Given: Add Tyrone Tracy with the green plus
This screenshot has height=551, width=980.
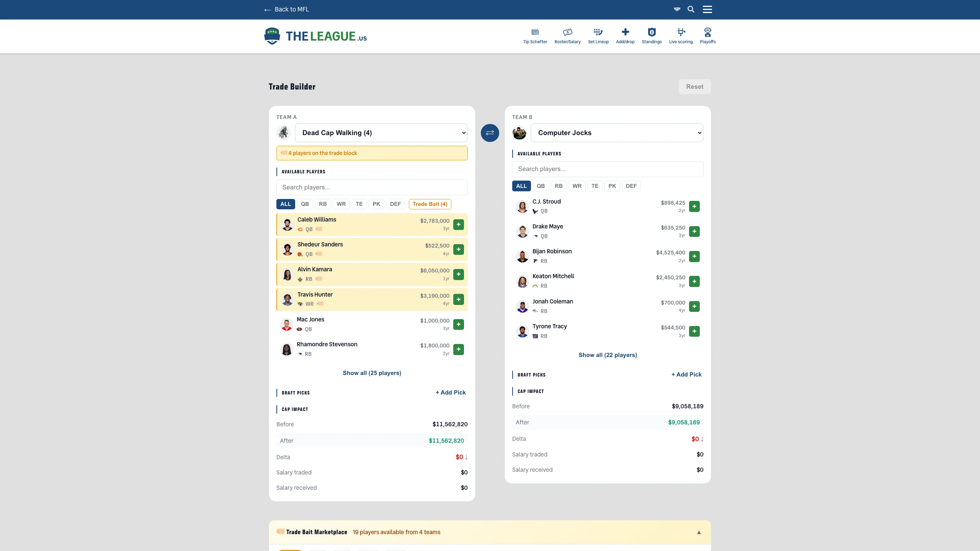Looking at the screenshot, I should pyautogui.click(x=694, y=331).
